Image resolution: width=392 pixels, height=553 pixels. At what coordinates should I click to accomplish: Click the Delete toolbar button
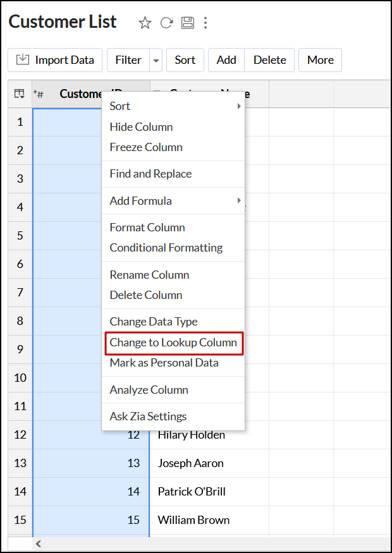click(x=270, y=60)
